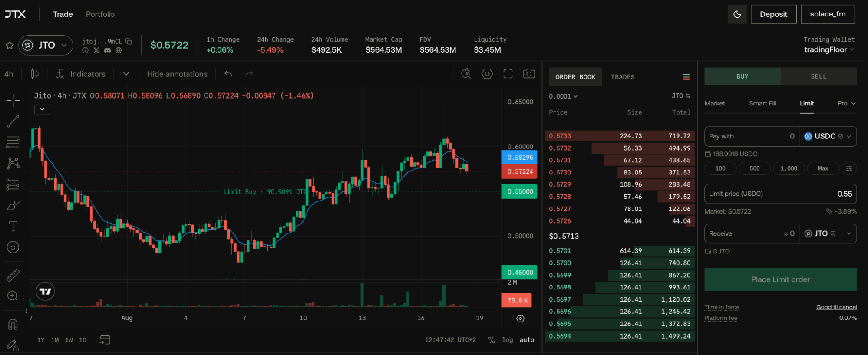Select Smart Fill order type
Screen dimensions: 868x355
click(762, 103)
